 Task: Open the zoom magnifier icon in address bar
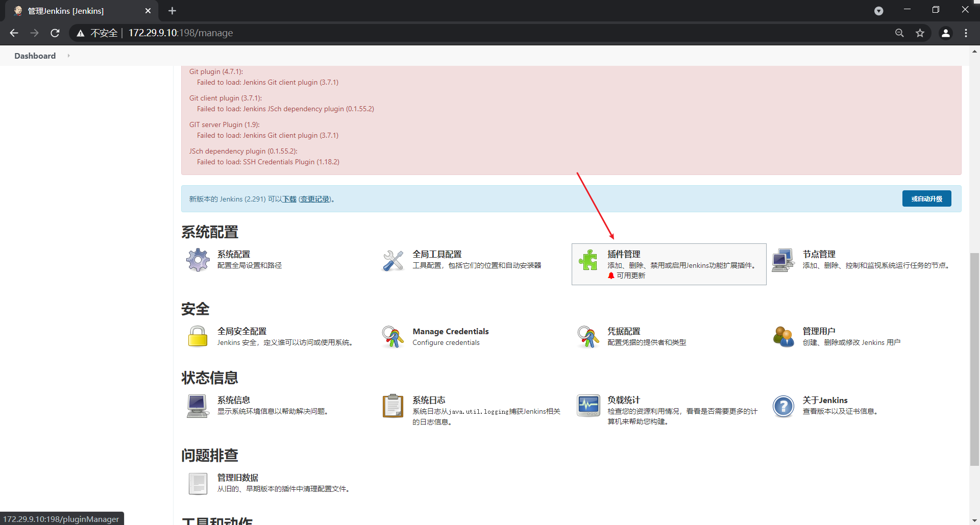899,33
